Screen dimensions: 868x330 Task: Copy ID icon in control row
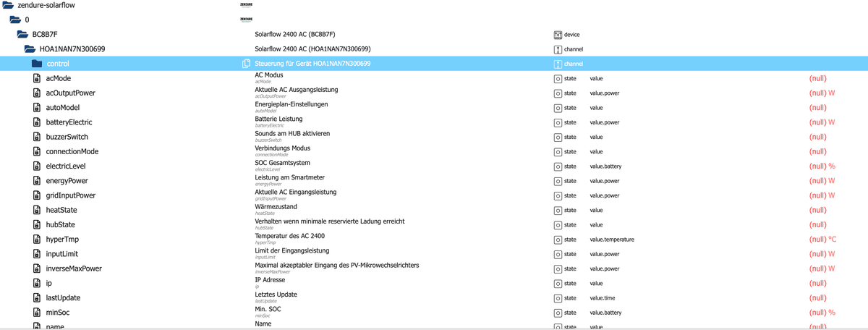(246, 64)
